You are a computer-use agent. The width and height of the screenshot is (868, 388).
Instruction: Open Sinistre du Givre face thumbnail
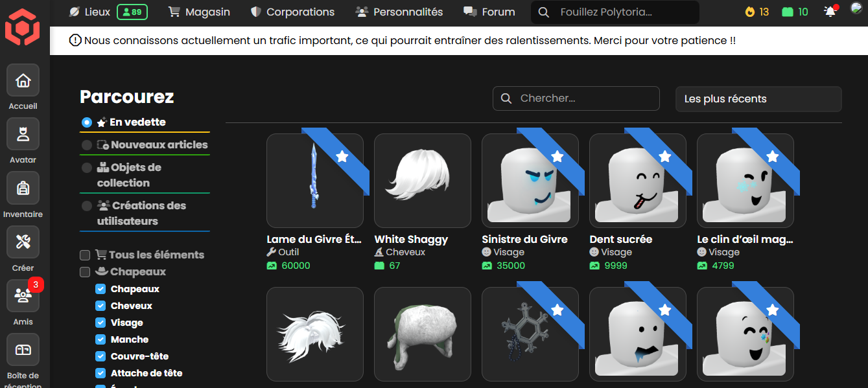530,181
